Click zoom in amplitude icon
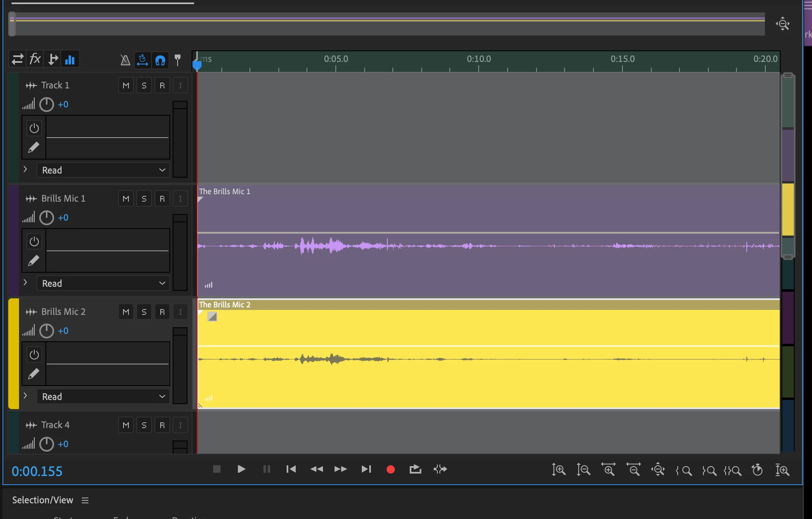Viewport: 812px width, 519px height. coord(558,470)
